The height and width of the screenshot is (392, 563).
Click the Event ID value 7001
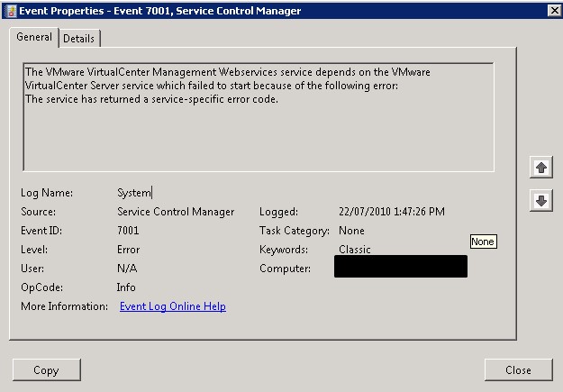[128, 231]
